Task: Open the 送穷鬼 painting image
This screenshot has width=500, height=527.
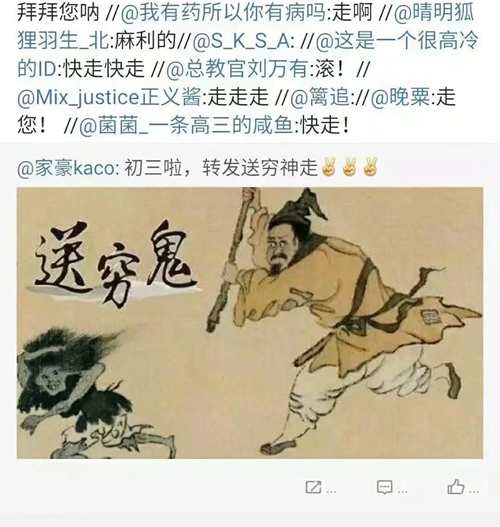Action: [250, 323]
